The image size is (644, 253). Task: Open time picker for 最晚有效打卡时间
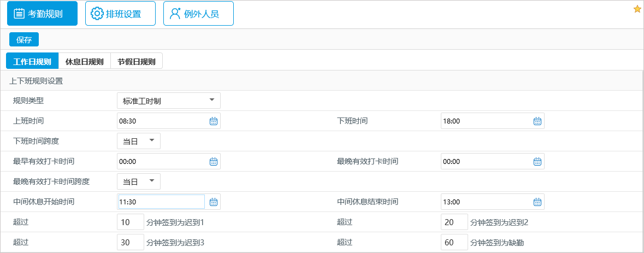[537, 162]
